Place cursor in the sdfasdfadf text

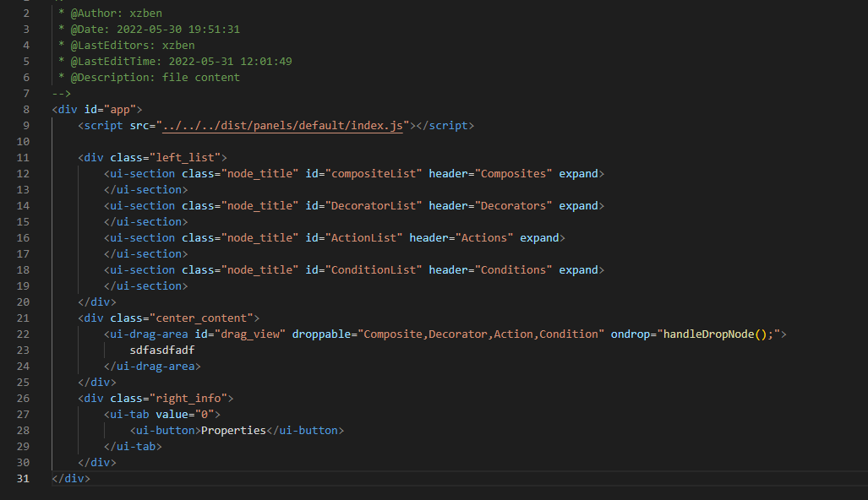[x=162, y=351]
